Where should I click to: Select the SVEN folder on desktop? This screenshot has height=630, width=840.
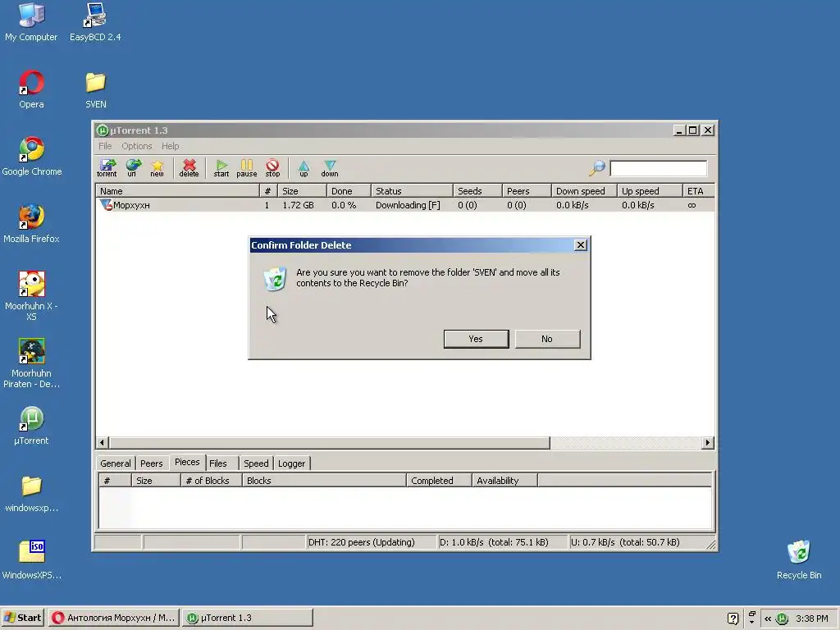tap(95, 89)
